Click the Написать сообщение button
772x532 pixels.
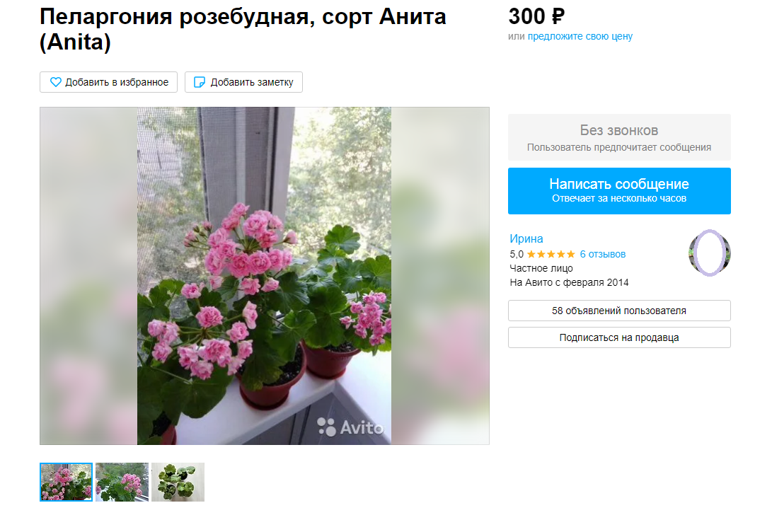(619, 191)
